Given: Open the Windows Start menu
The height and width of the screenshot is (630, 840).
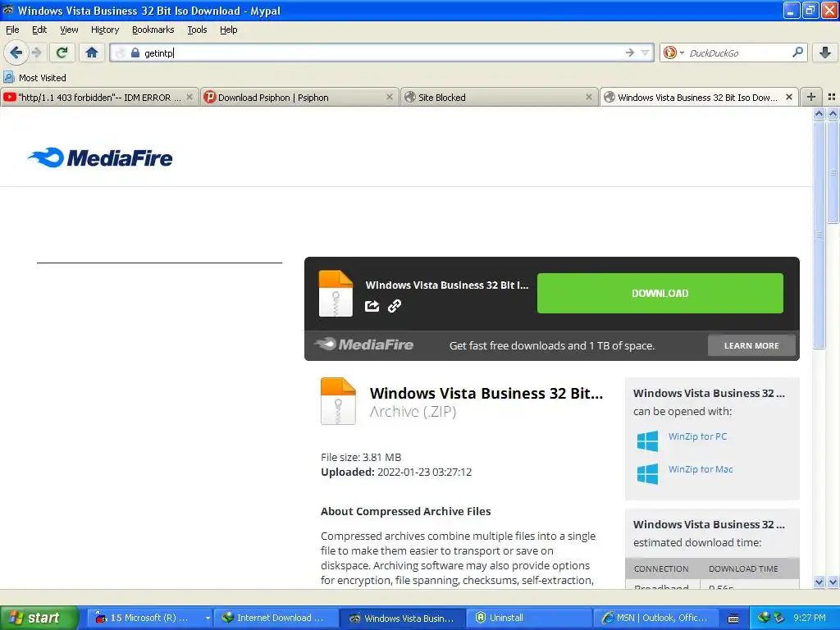Looking at the screenshot, I should tap(39, 618).
